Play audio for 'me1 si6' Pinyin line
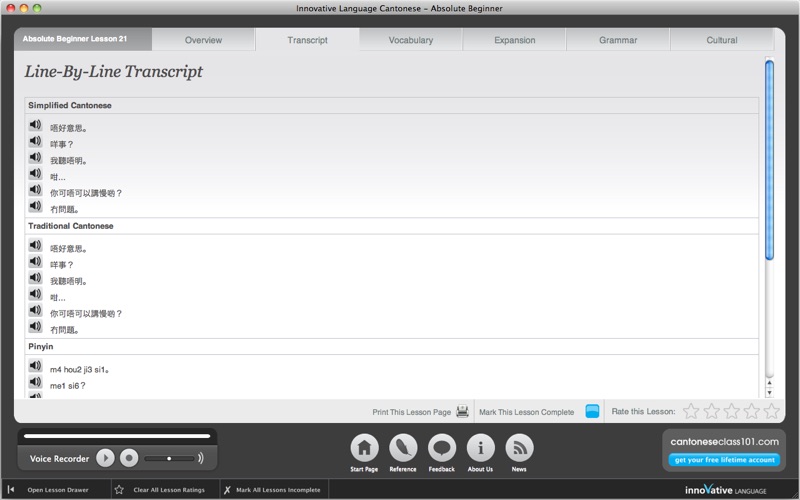800x500 pixels. 35,382
